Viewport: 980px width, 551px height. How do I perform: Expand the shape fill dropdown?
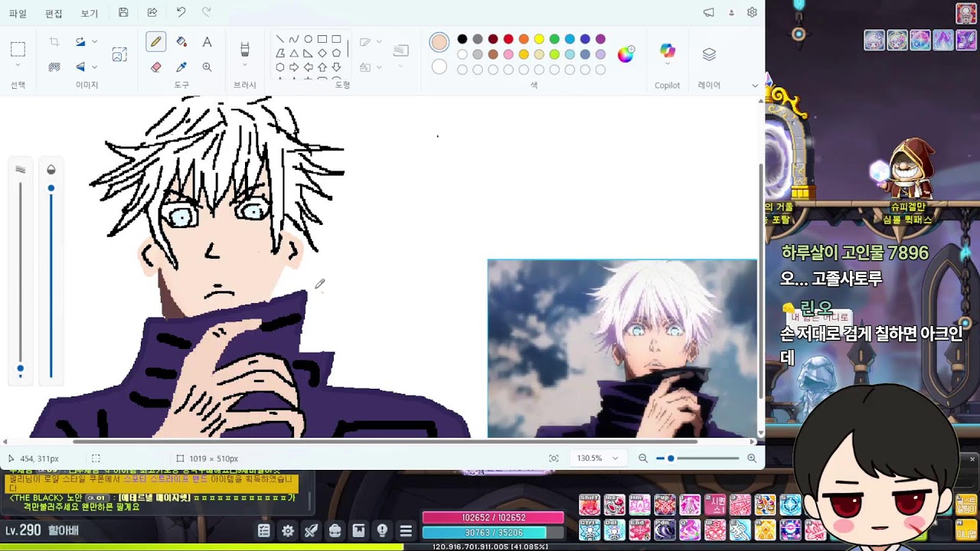[379, 67]
